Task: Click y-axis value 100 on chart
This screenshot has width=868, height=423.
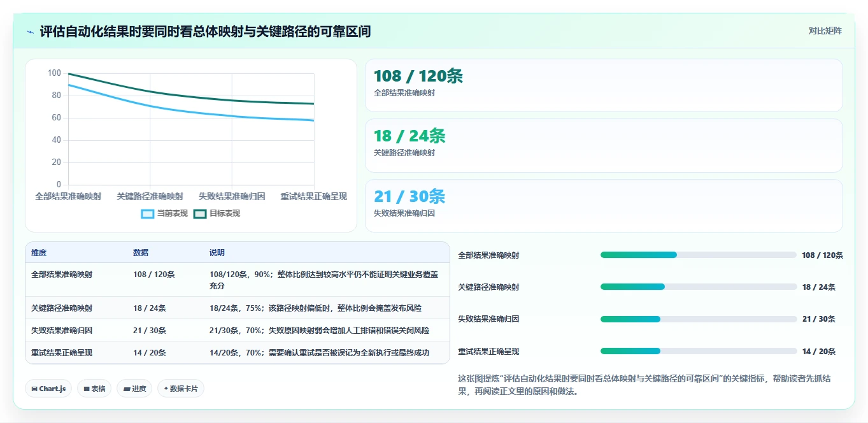Action: [55, 73]
